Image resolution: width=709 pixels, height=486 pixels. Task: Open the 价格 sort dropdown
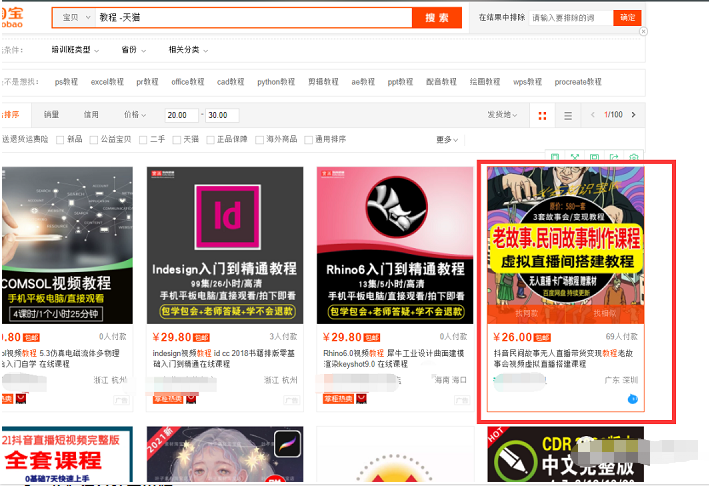(x=135, y=115)
